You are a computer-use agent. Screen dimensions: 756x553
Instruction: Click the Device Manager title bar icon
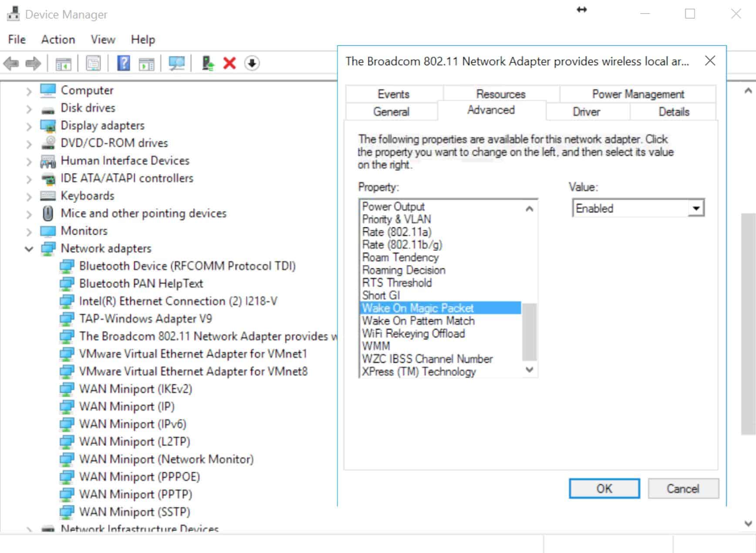[13, 14]
